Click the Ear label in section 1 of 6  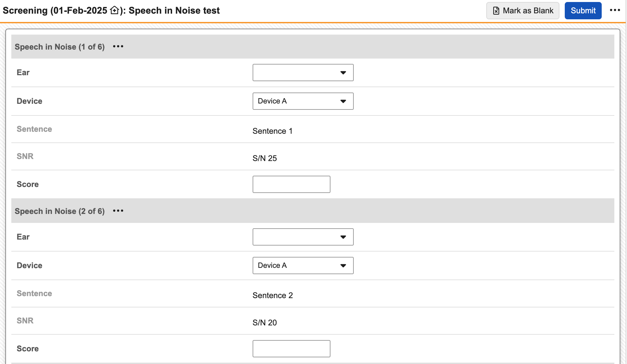click(23, 73)
